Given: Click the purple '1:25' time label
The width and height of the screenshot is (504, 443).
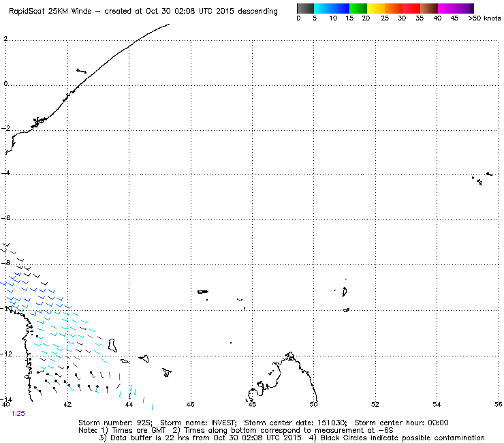Looking at the screenshot, I should (18, 414).
